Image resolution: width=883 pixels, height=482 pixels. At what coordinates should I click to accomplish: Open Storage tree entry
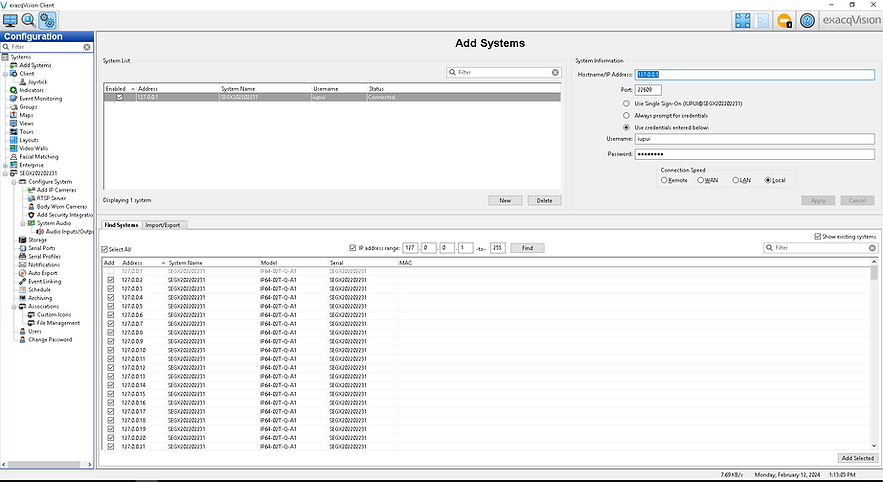pos(37,240)
